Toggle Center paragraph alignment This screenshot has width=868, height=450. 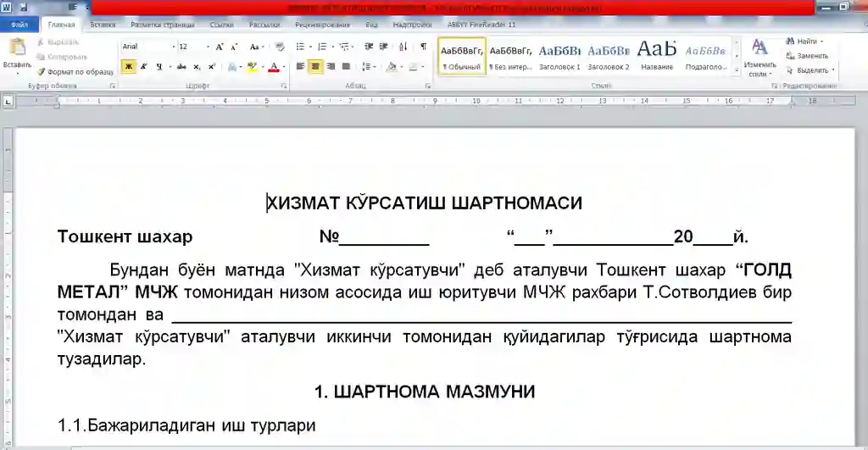(x=315, y=67)
